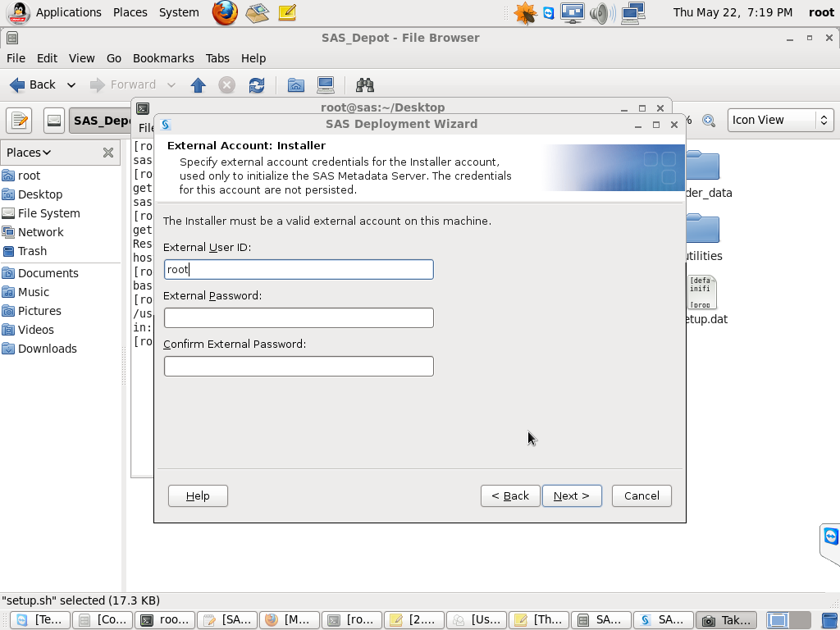Open Firefox from the top panel

225,12
